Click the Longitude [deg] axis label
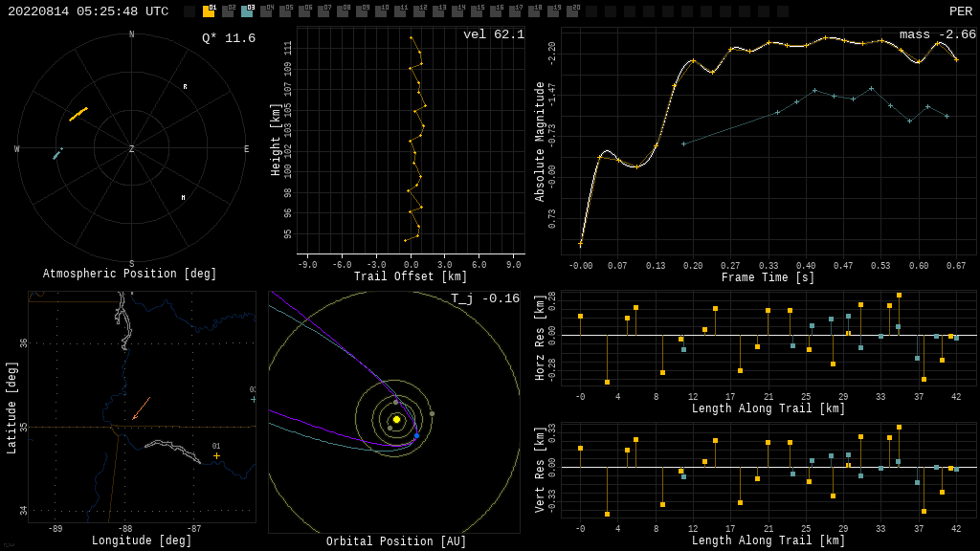The width and height of the screenshot is (980, 551). 142,540
